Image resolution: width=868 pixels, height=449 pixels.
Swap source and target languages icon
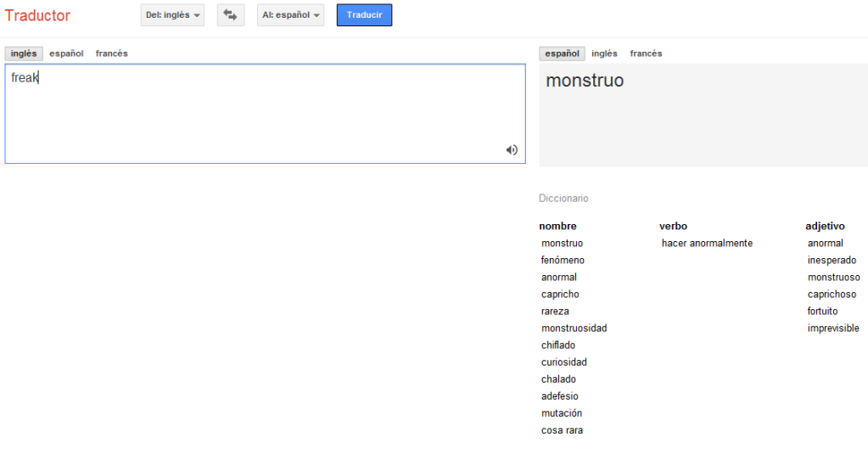(x=230, y=15)
